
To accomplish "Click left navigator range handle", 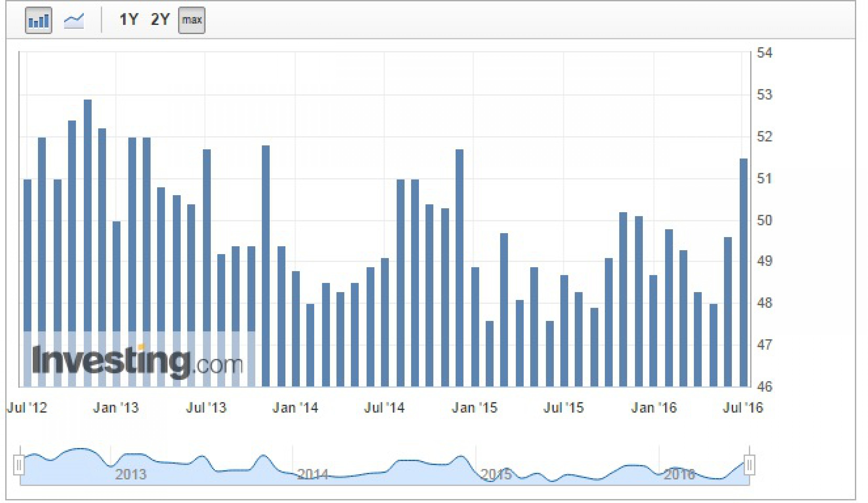I will point(19,465).
